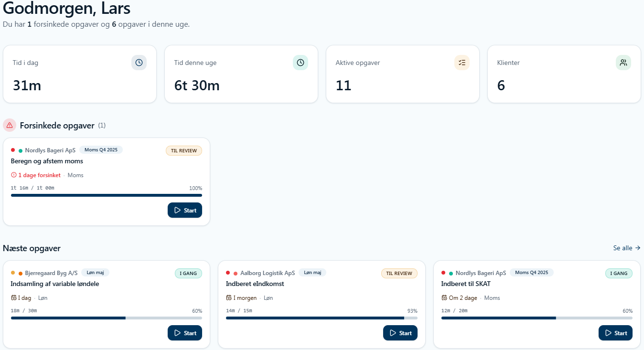
Task: Click the Næste opgaver heading
Action: pyautogui.click(x=32, y=248)
